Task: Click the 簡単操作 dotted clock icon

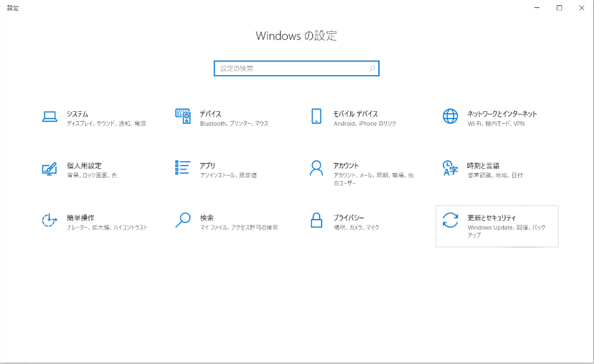Action: pos(49,220)
